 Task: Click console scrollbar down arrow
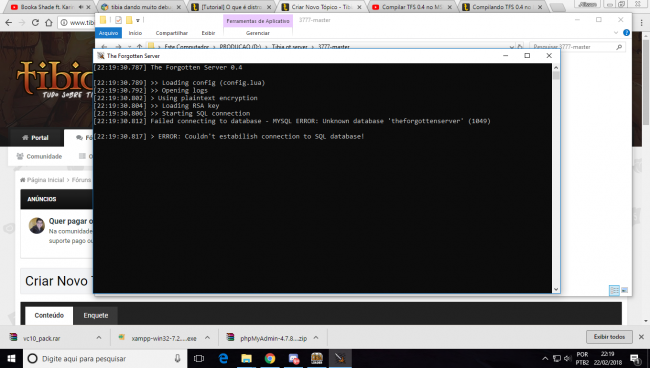556,289
